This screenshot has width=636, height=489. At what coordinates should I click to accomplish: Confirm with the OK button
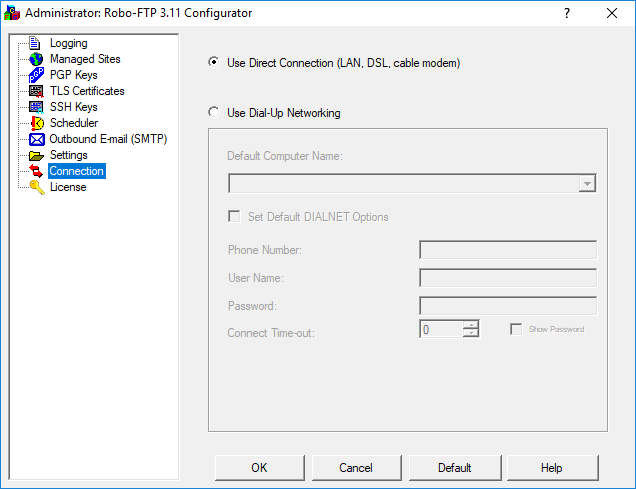coord(260,468)
